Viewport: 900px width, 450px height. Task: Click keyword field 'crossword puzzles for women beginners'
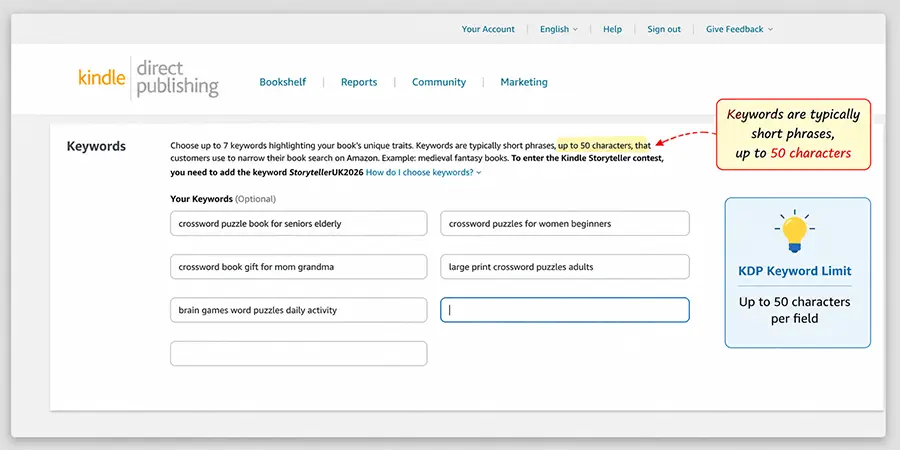click(565, 223)
